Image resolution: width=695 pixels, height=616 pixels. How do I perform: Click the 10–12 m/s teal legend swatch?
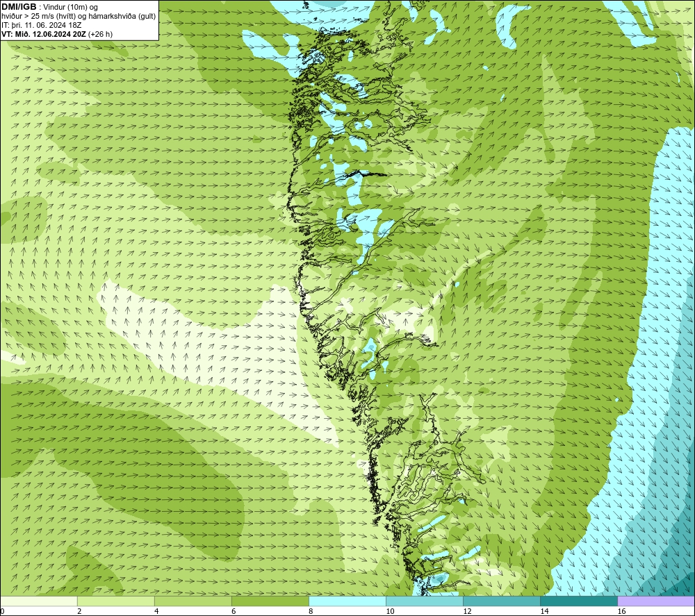click(x=424, y=601)
